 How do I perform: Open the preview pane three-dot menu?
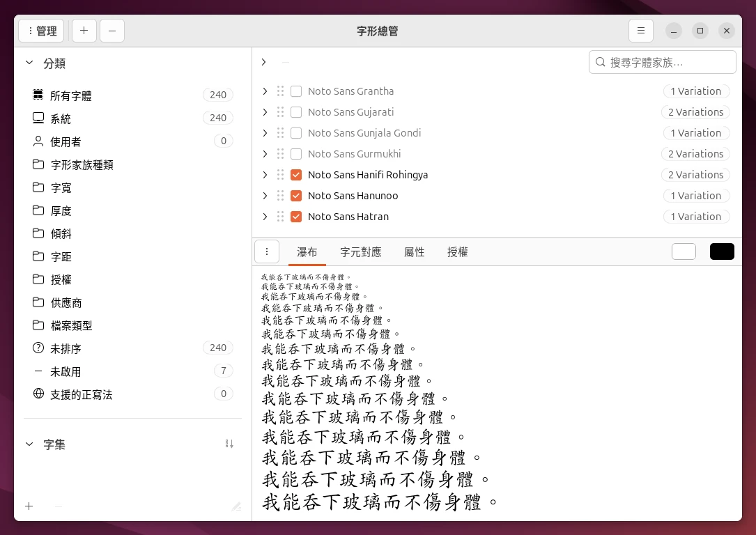click(x=267, y=251)
